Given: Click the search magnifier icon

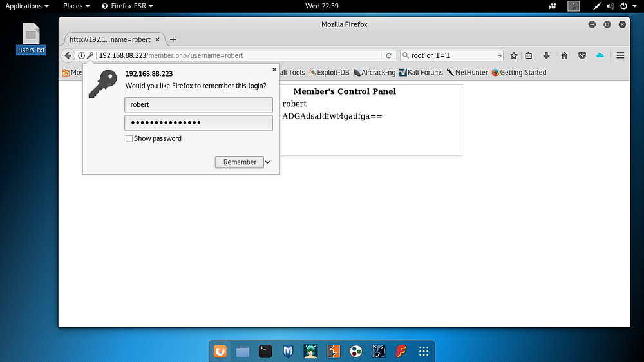Looking at the screenshot, I should point(406,55).
